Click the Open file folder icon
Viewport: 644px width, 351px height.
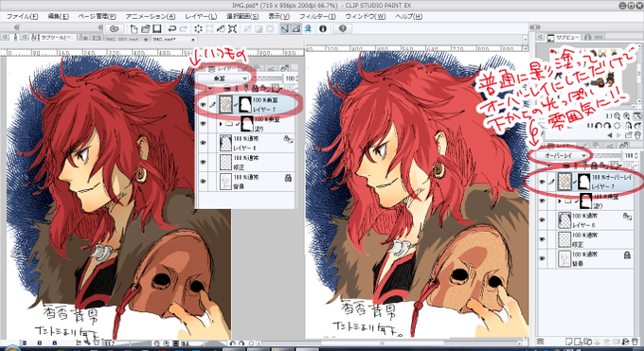point(145,28)
